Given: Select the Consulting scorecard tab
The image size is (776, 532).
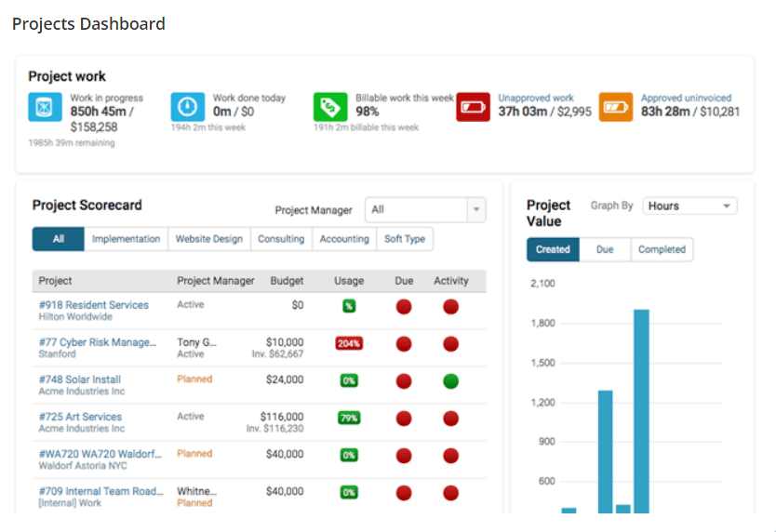Looking at the screenshot, I should coord(281,239).
